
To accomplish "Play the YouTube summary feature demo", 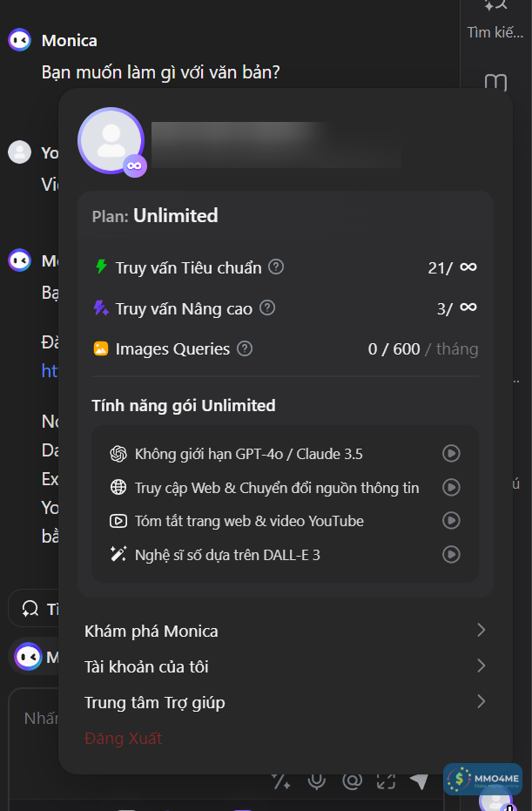I will pos(451,520).
